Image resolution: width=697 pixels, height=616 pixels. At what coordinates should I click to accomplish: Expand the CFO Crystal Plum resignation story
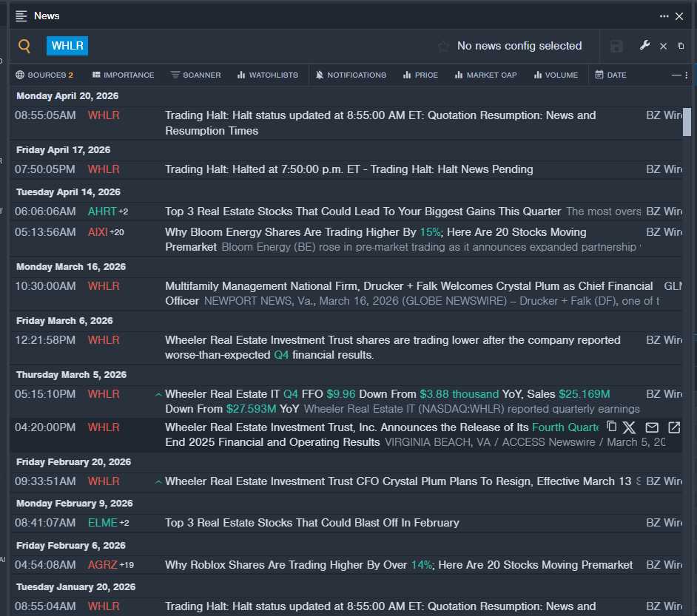click(158, 482)
